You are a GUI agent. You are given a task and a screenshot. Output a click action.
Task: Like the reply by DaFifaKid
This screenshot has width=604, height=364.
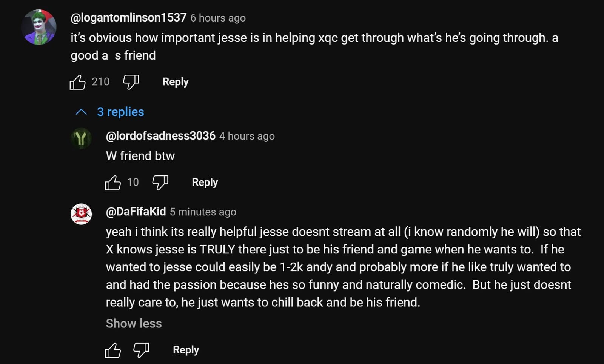point(113,350)
